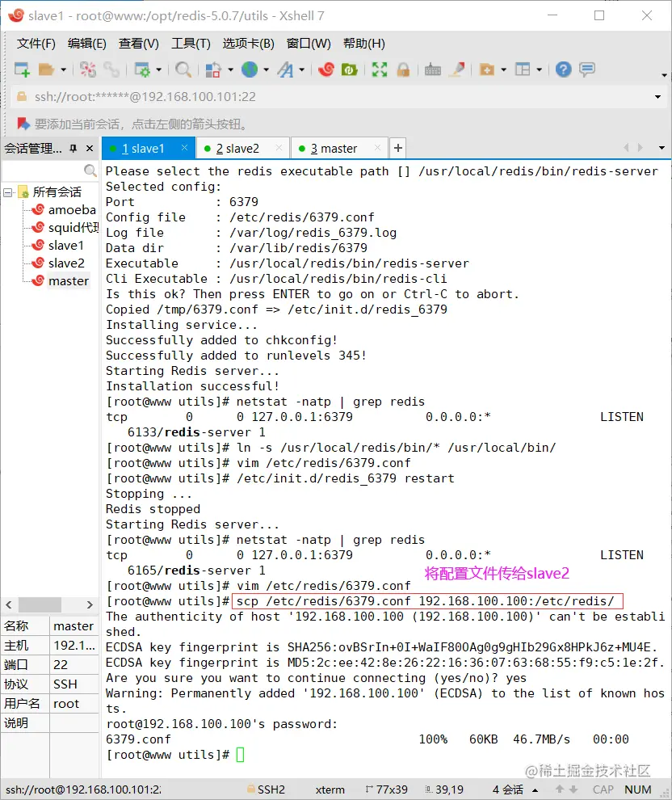Screen dimensions: 672x800
Task: Switch to the 3 master tab
Action: (x=339, y=149)
